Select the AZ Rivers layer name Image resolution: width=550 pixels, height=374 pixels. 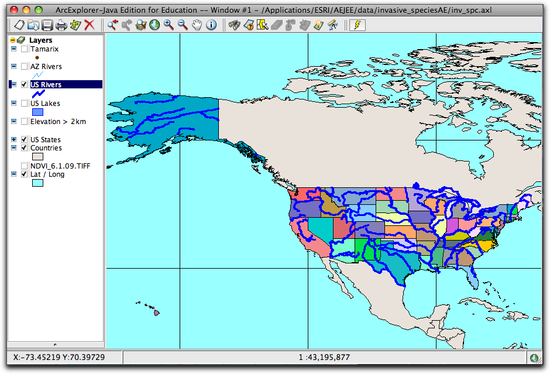click(46, 66)
